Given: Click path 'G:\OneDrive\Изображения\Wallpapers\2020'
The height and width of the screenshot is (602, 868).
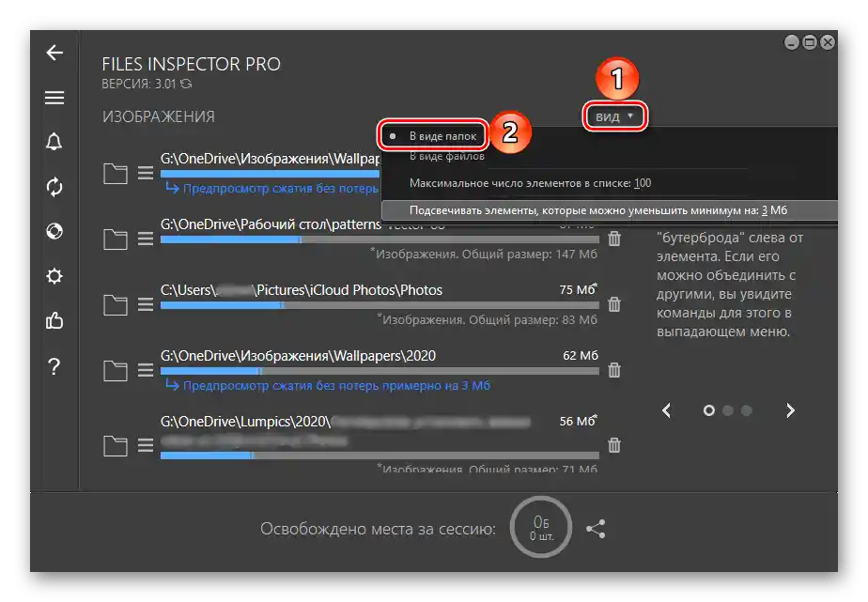Looking at the screenshot, I should pyautogui.click(x=298, y=356).
